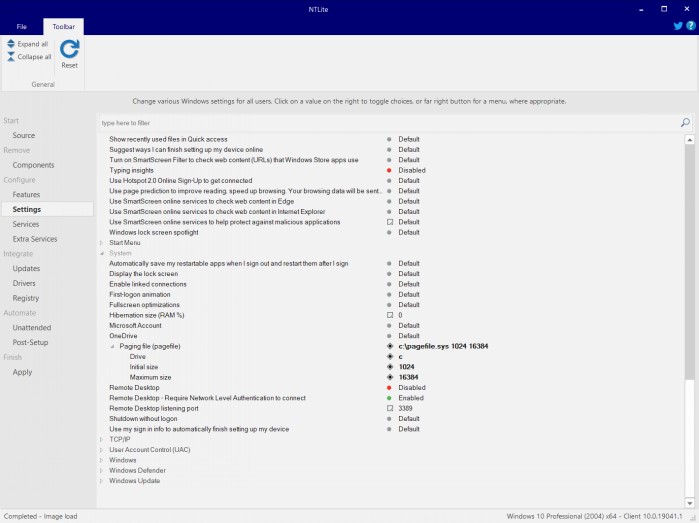Screen dimensions: 699x523
Task: Open the Extra Services page
Action: pos(35,239)
